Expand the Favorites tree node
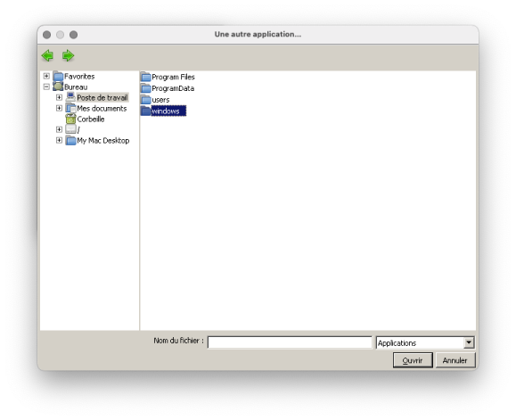The height and width of the screenshot is (420, 516). click(46, 76)
